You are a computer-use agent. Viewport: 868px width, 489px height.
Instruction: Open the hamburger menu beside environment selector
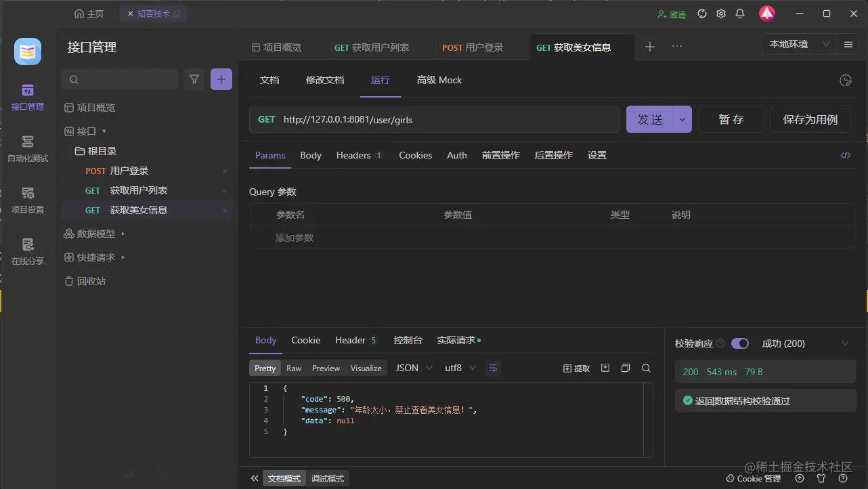tap(848, 45)
